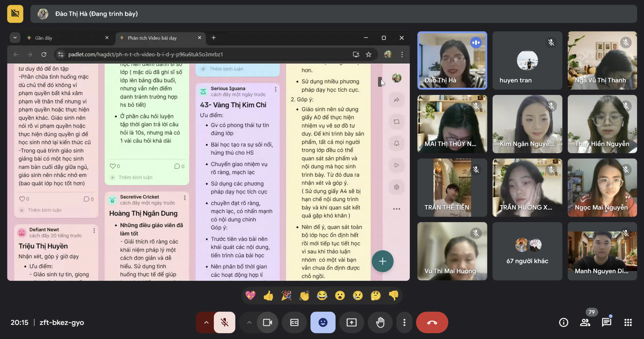This screenshot has height=339, width=644.
Task: Open the meeting details info icon
Action: [563, 322]
